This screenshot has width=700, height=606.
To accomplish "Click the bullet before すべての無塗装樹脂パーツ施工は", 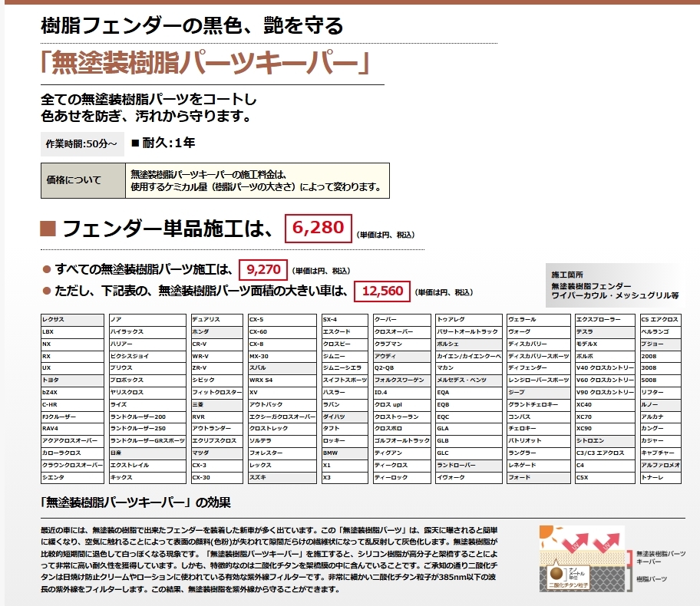I will click(47, 269).
